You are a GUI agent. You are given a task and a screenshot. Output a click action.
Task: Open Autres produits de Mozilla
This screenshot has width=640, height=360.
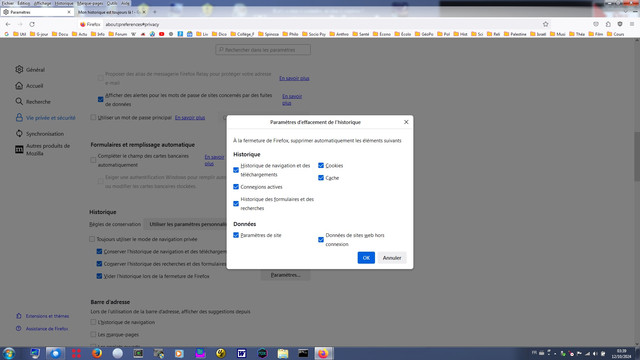(43, 149)
